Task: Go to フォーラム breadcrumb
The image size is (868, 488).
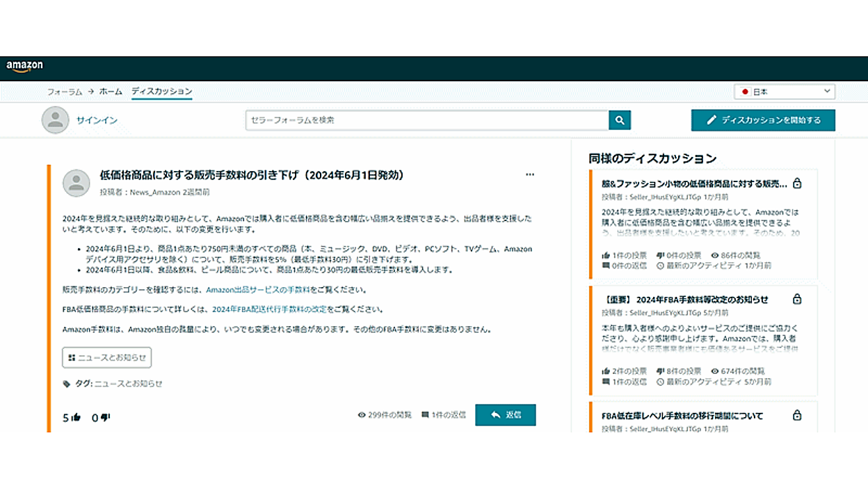Action: point(65,92)
